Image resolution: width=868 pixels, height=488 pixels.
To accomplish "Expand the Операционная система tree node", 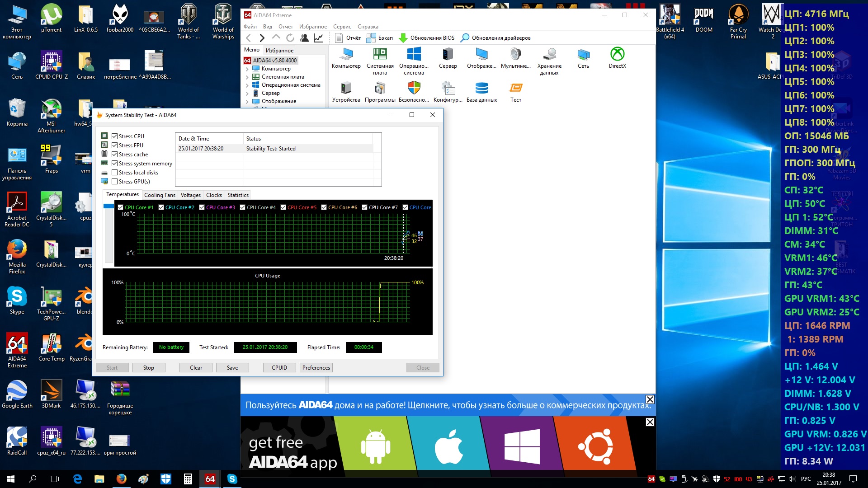I will 247,85.
